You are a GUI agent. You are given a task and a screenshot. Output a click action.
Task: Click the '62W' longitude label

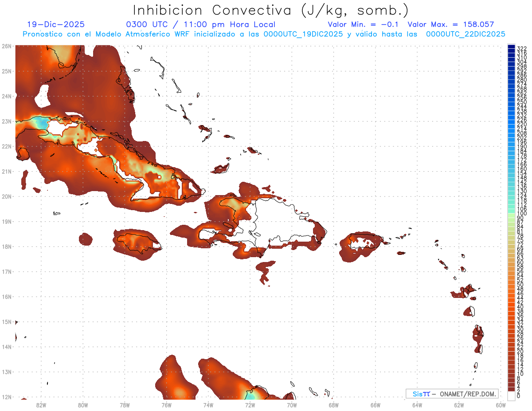pos(459,405)
